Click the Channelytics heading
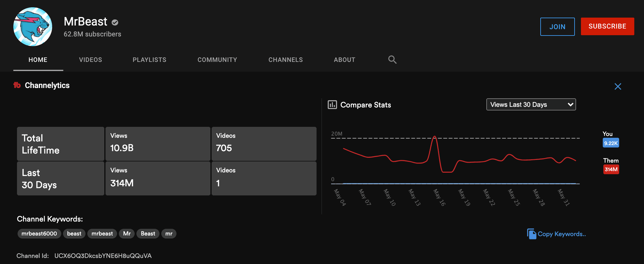Image resolution: width=644 pixels, height=264 pixels. (47, 86)
